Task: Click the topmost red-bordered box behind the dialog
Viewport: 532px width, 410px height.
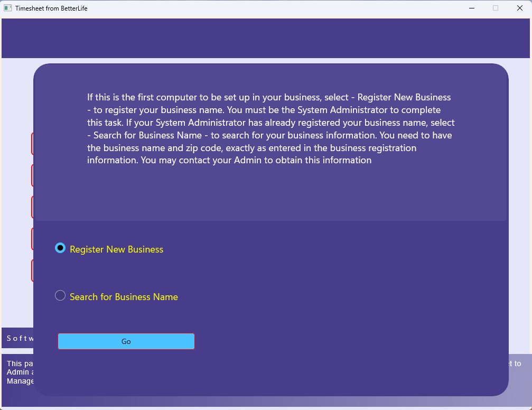Action: (x=32, y=144)
